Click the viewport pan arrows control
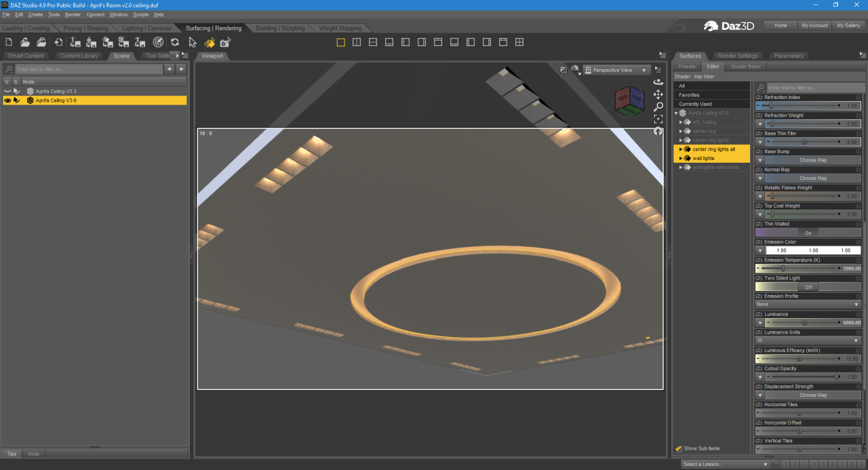This screenshot has height=470, width=868. point(658,94)
